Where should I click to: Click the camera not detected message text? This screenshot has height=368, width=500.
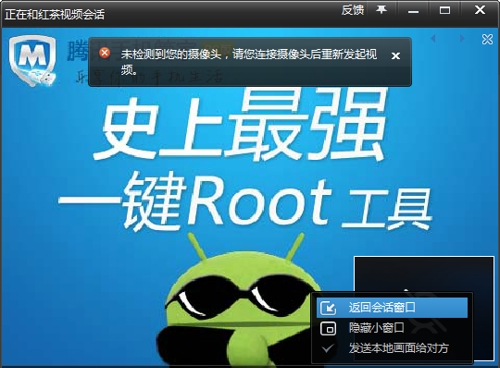click(x=249, y=61)
